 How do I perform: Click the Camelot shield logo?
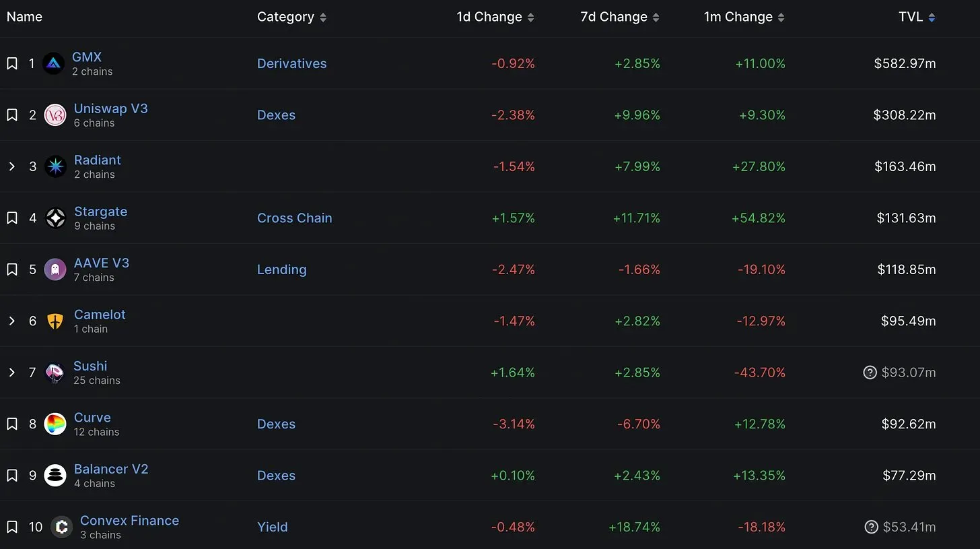(x=55, y=321)
